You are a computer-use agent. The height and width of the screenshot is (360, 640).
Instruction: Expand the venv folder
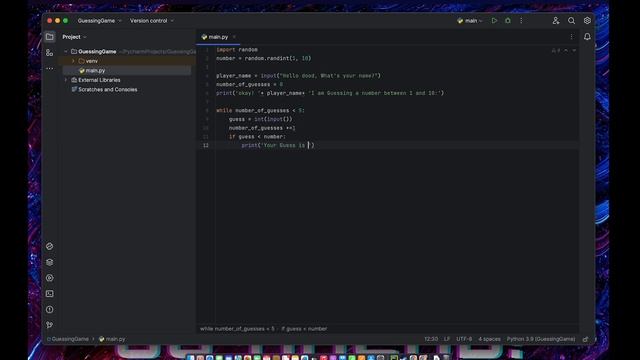pos(73,61)
